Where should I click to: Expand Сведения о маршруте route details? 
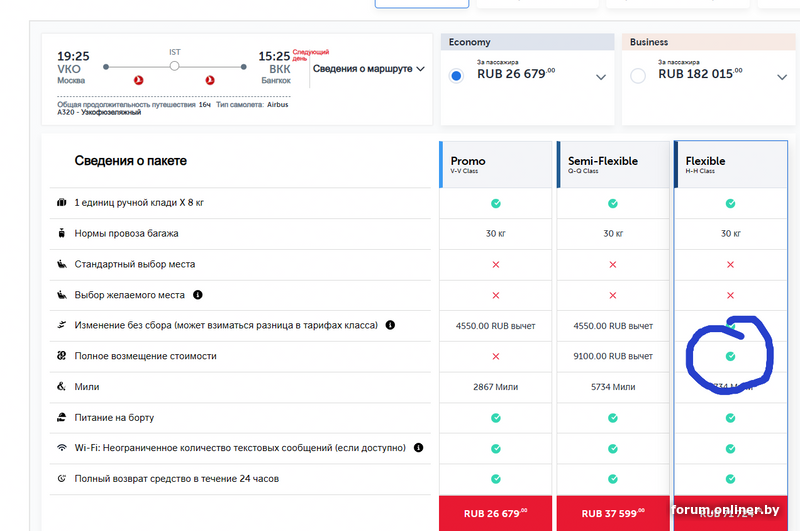point(368,69)
